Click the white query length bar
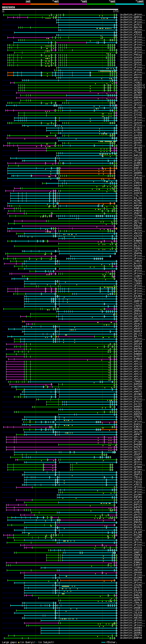The image size is (146, 644). coord(60,10)
